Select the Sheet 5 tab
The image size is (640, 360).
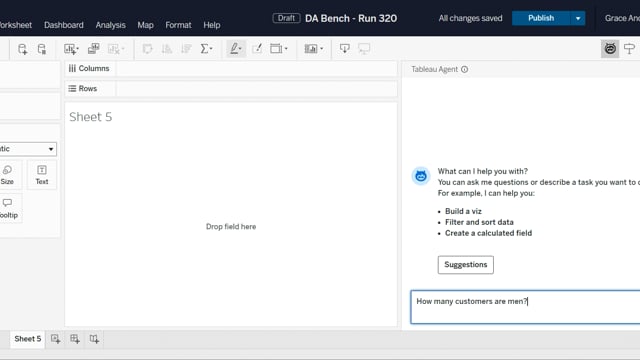27,339
